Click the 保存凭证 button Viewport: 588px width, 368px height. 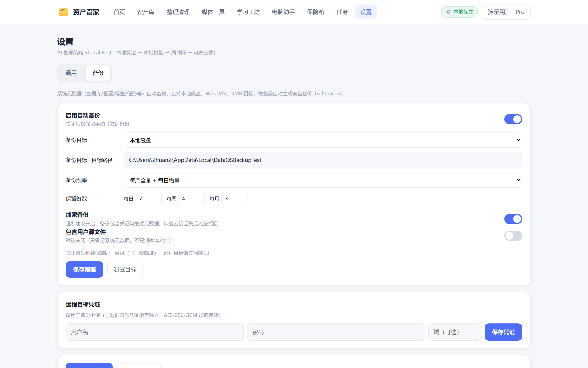click(503, 332)
